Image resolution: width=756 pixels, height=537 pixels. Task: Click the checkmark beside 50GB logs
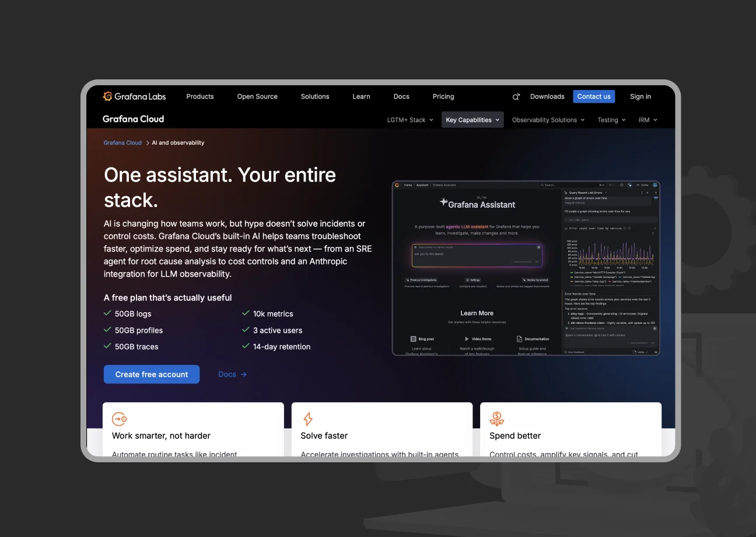107,313
